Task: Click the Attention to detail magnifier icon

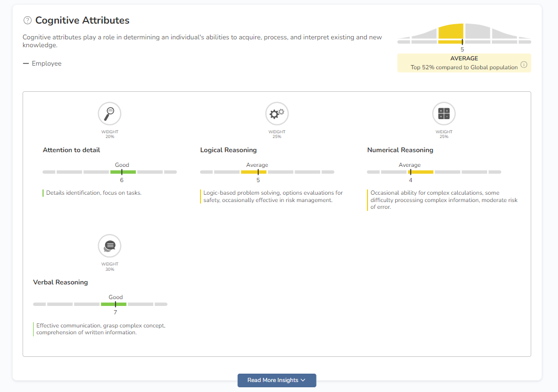Action: pyautogui.click(x=109, y=113)
